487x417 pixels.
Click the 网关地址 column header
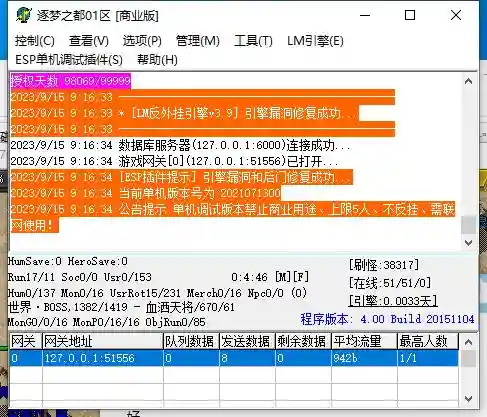click(103, 341)
